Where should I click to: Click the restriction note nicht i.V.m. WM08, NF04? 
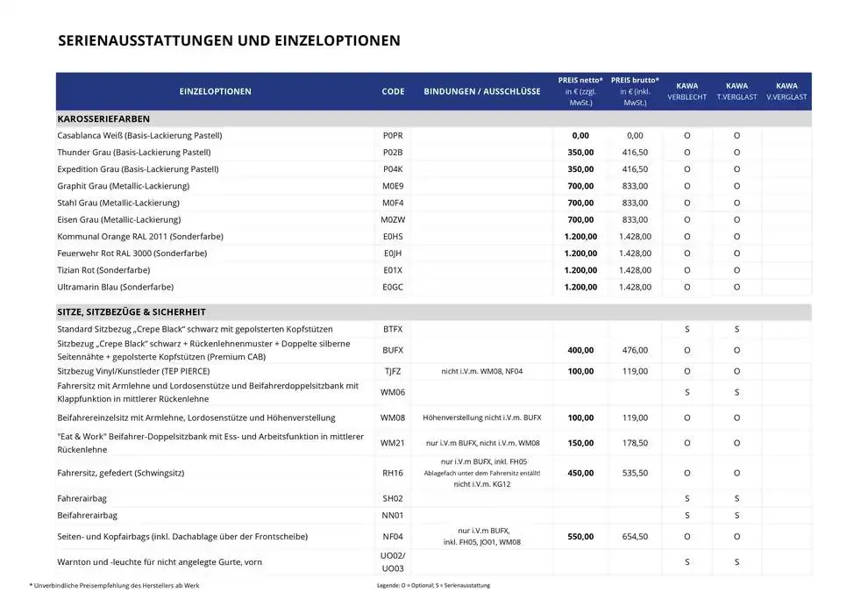[x=482, y=371]
